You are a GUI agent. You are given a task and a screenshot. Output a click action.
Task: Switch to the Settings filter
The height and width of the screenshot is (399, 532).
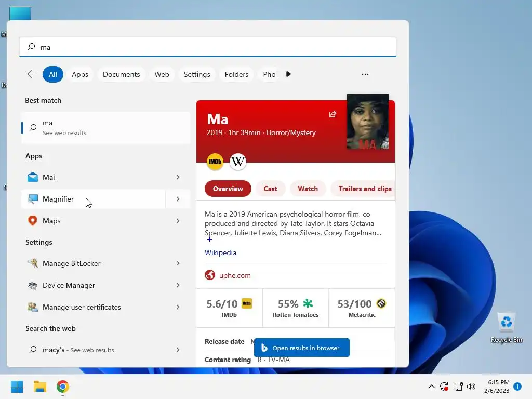tap(197, 74)
